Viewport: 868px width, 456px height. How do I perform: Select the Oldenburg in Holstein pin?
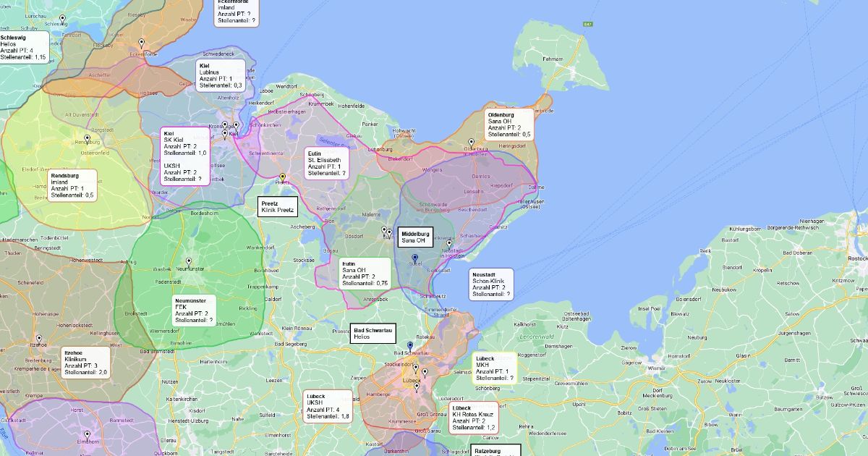tap(471, 143)
